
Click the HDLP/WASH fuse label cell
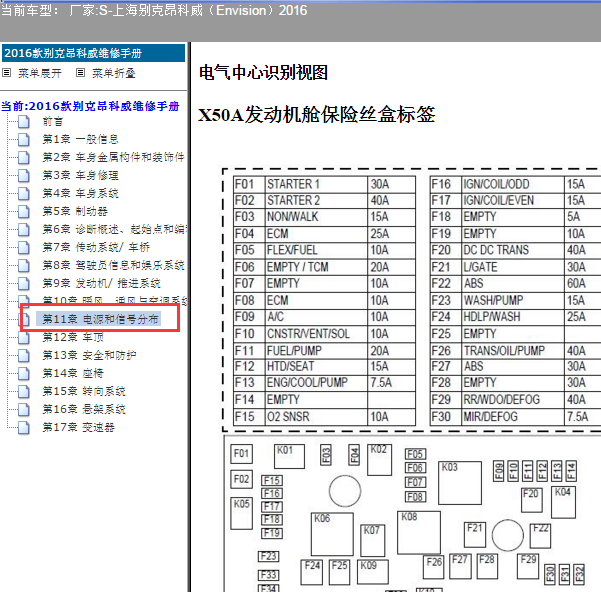(513, 317)
